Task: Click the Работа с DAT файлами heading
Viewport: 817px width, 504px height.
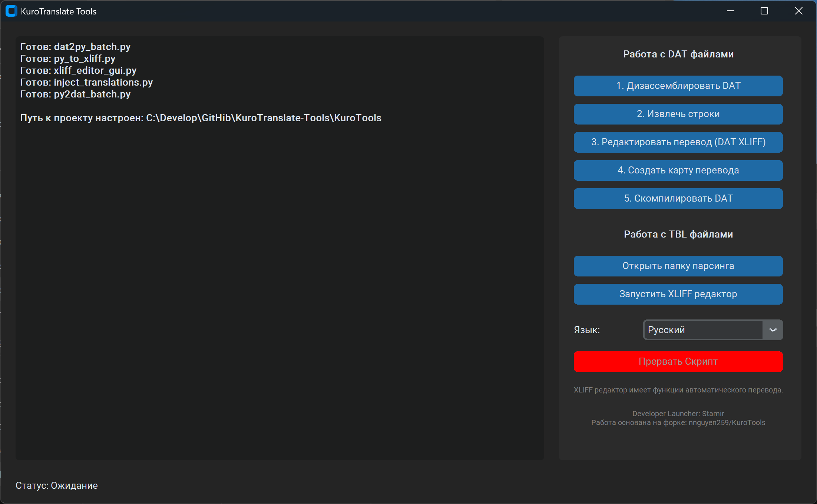Action: click(678, 54)
